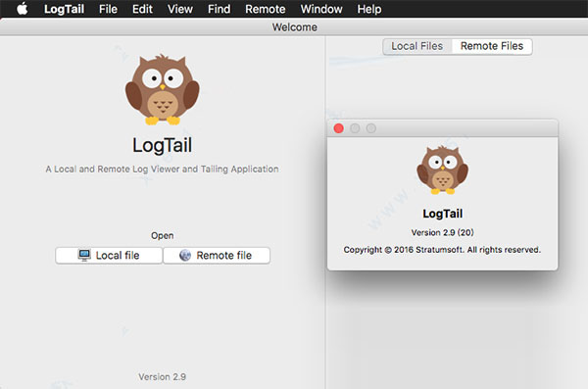Screen dimensions: 588x389
Task: Click the large owl logo in Welcome window
Action: [162, 89]
